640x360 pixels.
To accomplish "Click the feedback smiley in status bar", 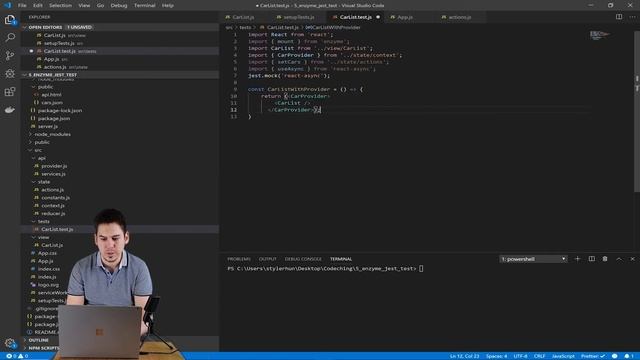I will click(x=614, y=356).
